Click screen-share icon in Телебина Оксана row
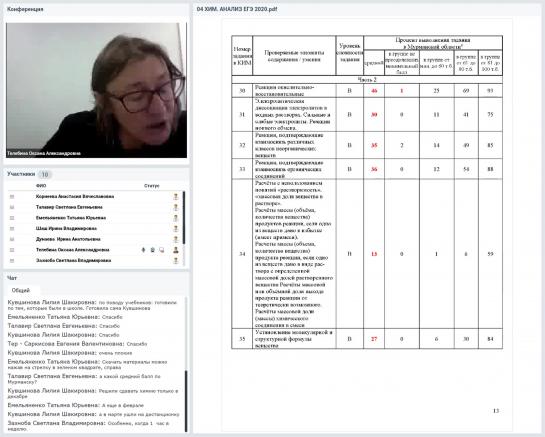This screenshot has width=545, height=437. pyautogui.click(x=162, y=250)
